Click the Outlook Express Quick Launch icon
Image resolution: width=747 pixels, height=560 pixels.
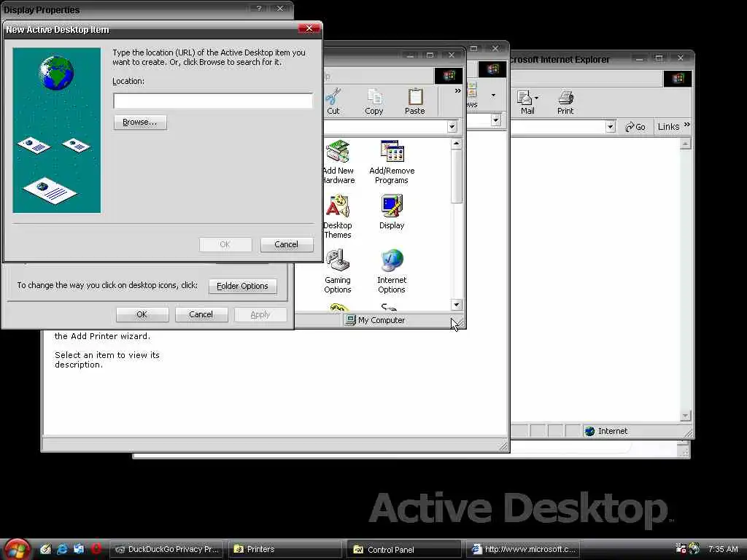(x=79, y=549)
